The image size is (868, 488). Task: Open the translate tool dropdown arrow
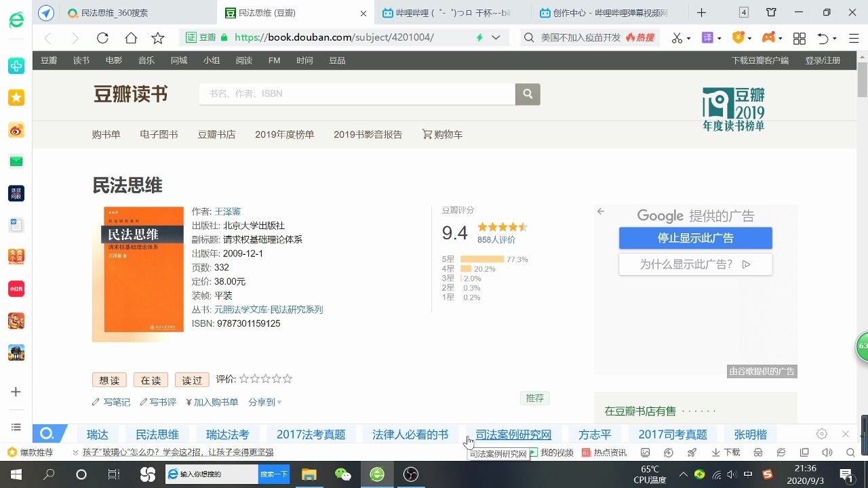pyautogui.click(x=719, y=39)
